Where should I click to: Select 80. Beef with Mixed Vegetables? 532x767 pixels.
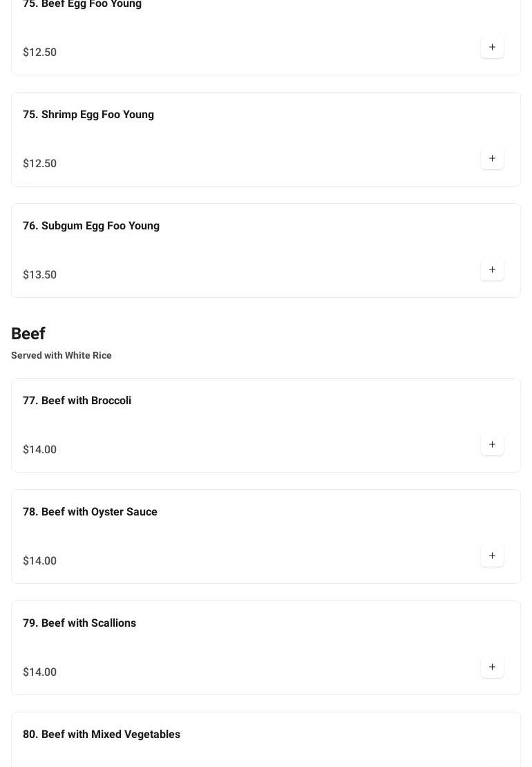tap(102, 735)
